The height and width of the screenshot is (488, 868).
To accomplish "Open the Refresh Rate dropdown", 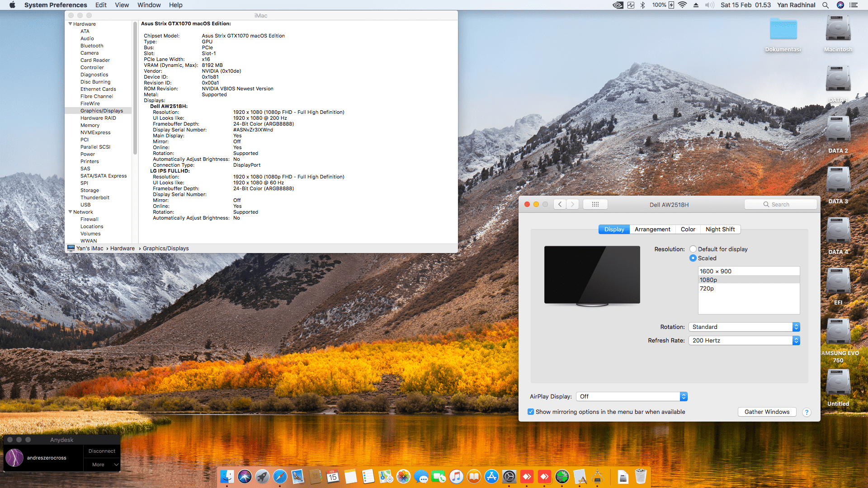I will [744, 340].
